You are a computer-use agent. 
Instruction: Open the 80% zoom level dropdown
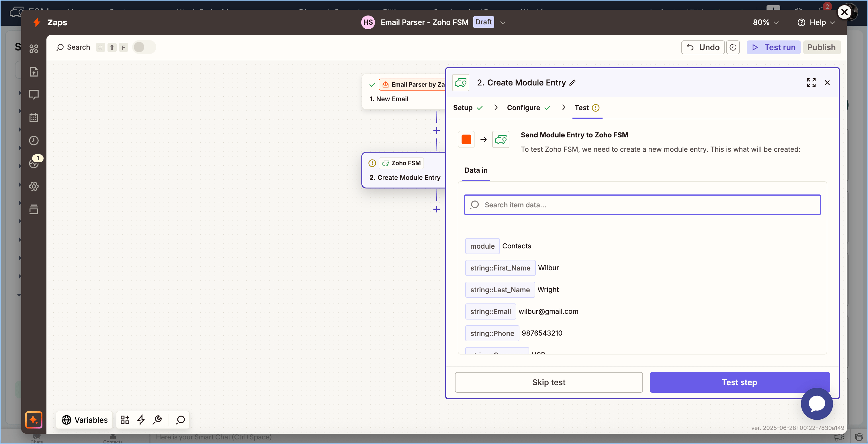coord(766,22)
